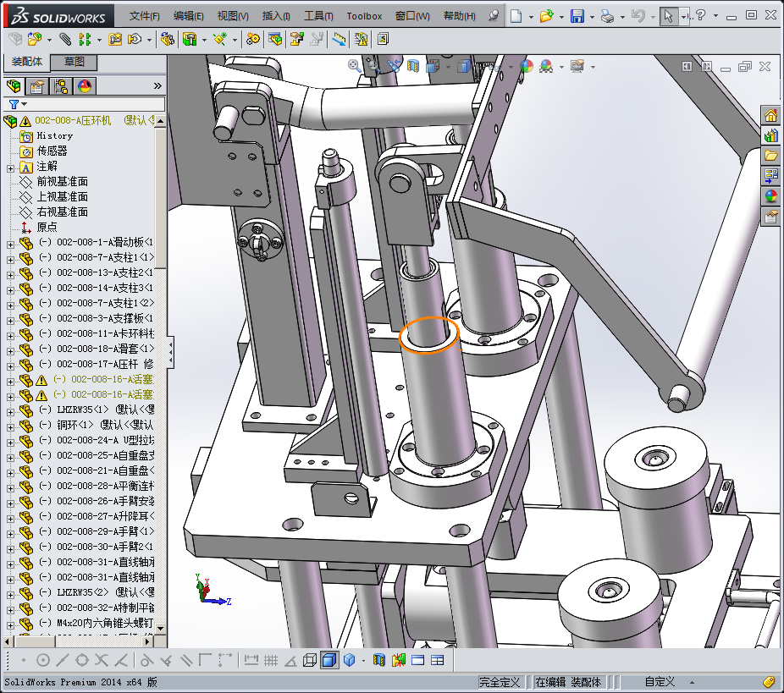Image resolution: width=784 pixels, height=693 pixels.
Task: Toggle the grid snap button in bottom toolbar
Action: click(271, 660)
